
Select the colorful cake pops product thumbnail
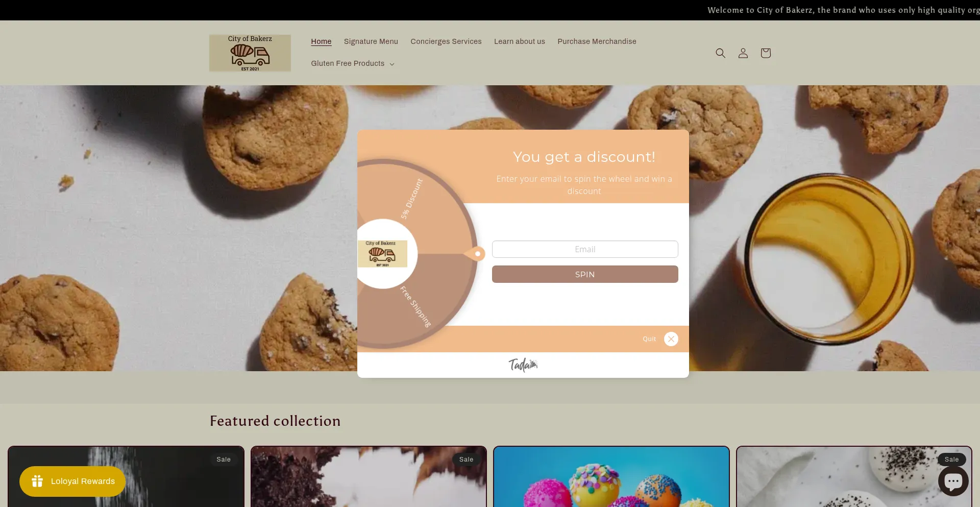611,477
